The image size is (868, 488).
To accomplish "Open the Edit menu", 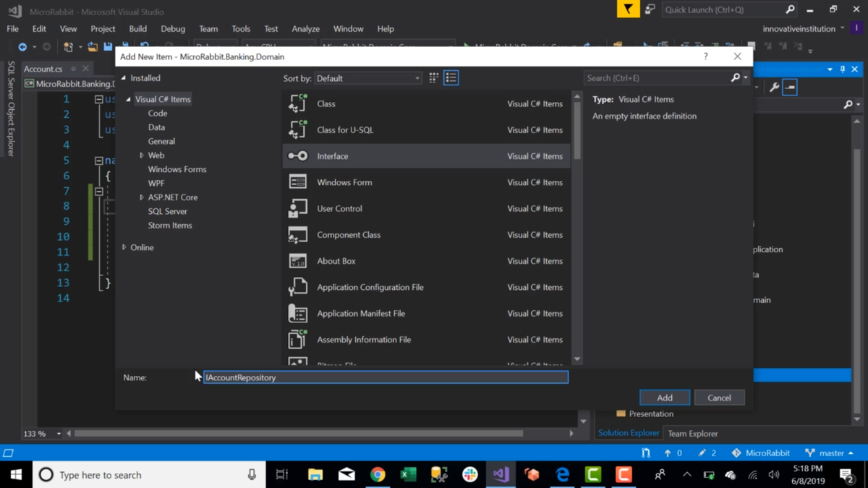I will pos(39,29).
